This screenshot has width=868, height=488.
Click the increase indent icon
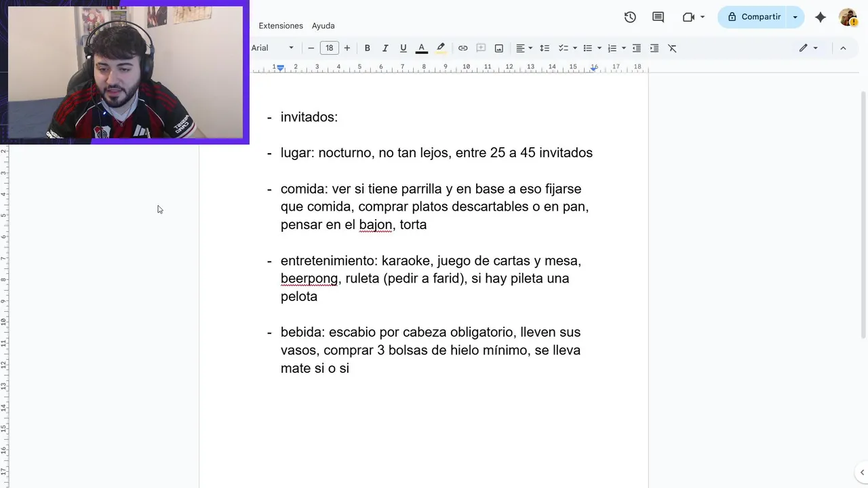[654, 48]
